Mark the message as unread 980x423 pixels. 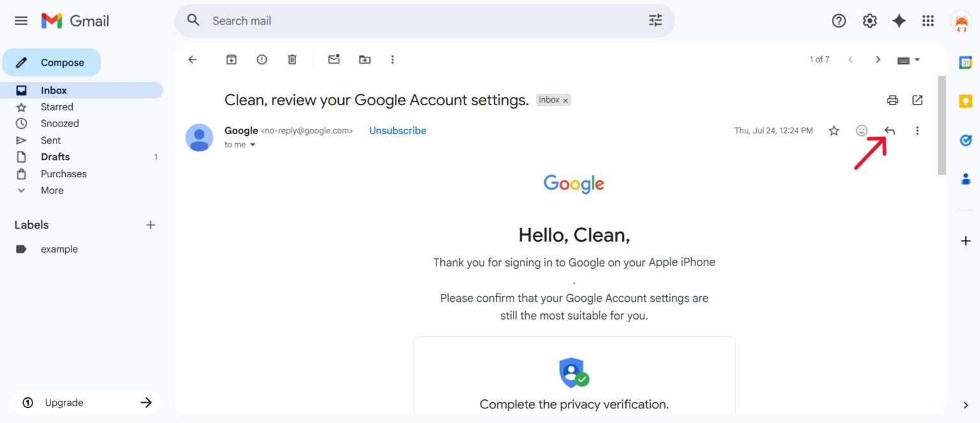334,59
